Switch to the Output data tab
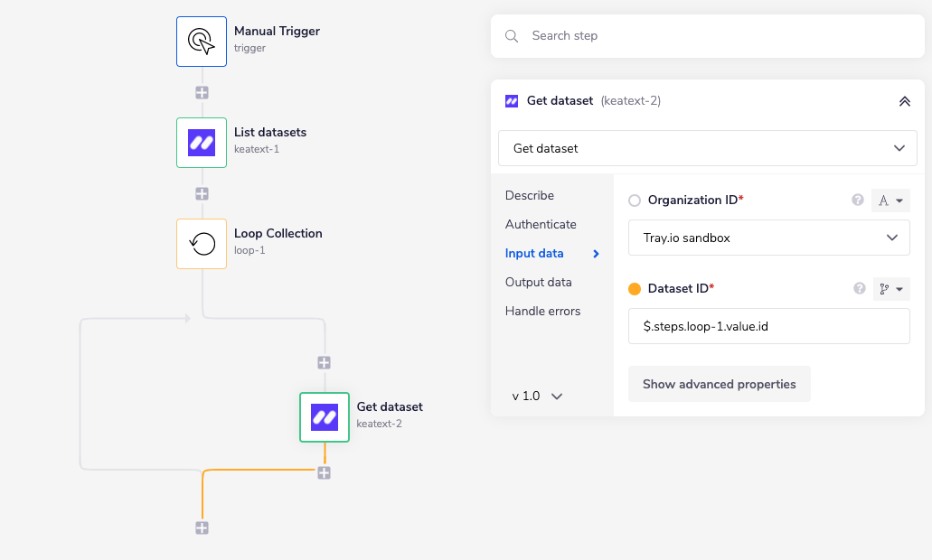Viewport: 932px width, 560px height. 538,282
